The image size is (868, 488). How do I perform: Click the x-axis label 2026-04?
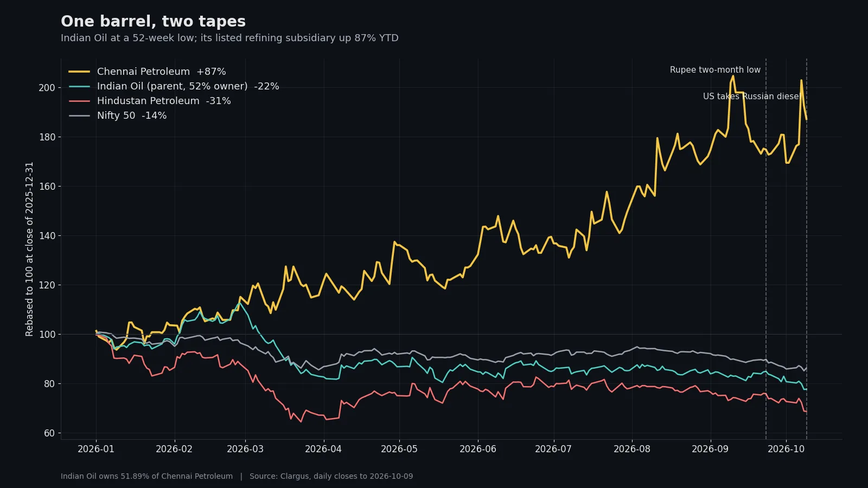pyautogui.click(x=323, y=449)
